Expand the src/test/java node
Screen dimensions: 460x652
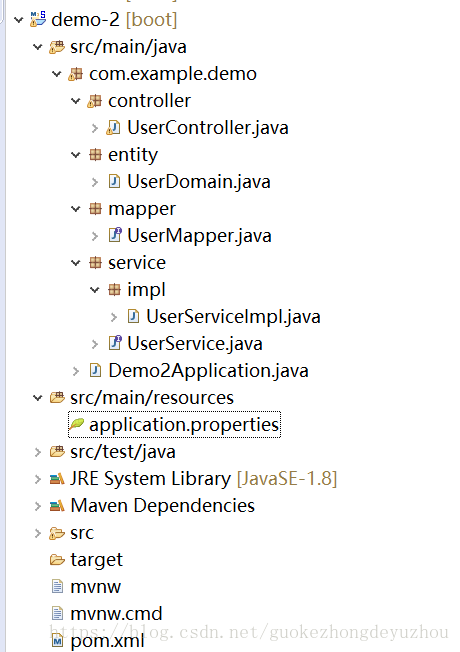(x=38, y=452)
